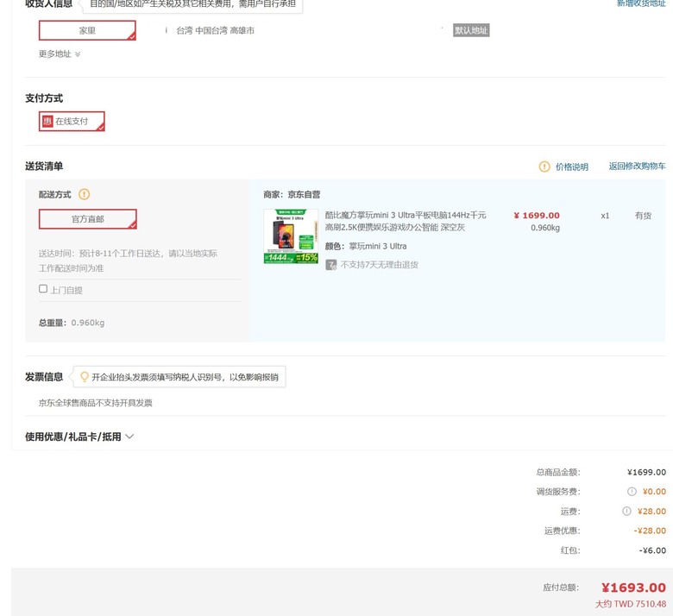
Task: Click info icon next to 调货服务费
Action: click(632, 492)
